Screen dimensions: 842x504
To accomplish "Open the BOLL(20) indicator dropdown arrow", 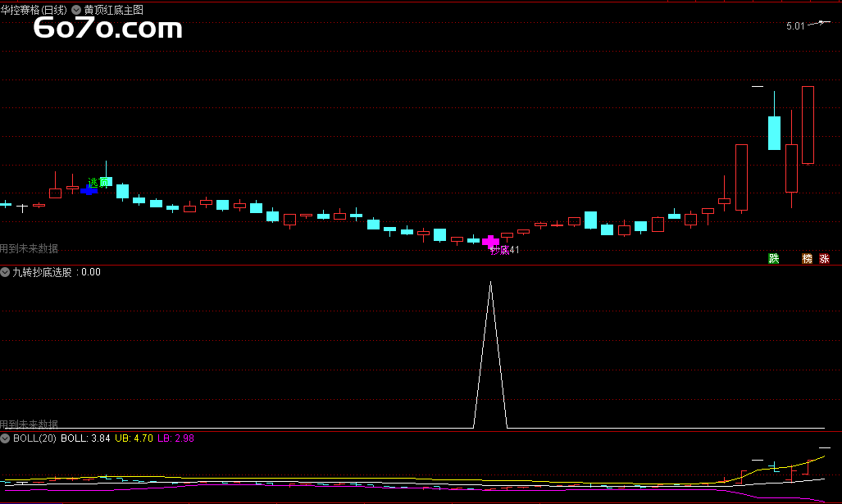I will coord(5,438).
